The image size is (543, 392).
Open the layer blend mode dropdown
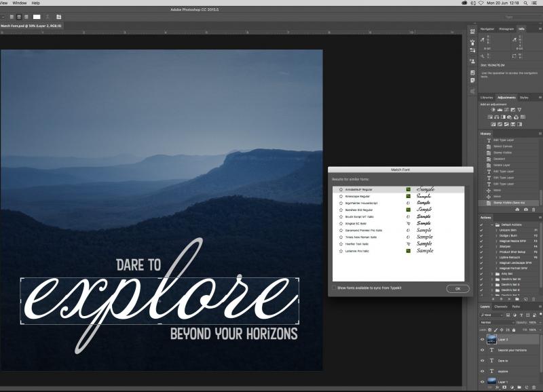click(495, 322)
